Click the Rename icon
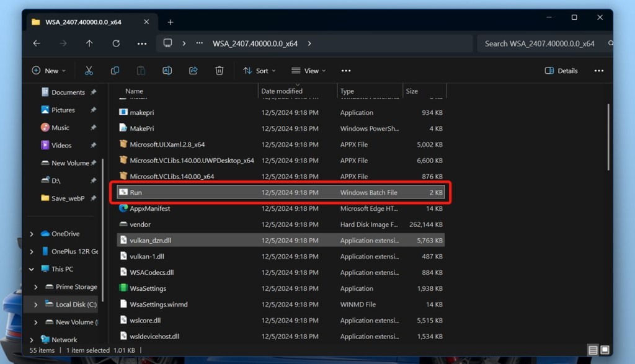 pos(167,71)
